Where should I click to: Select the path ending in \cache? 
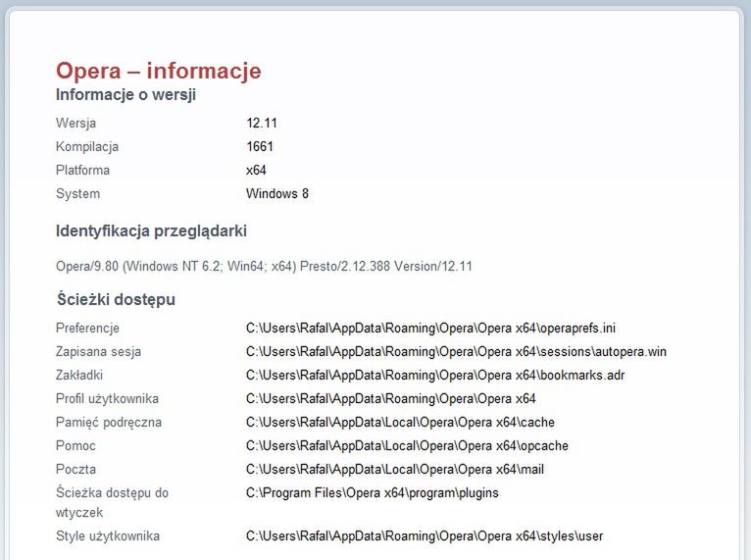tap(400, 422)
